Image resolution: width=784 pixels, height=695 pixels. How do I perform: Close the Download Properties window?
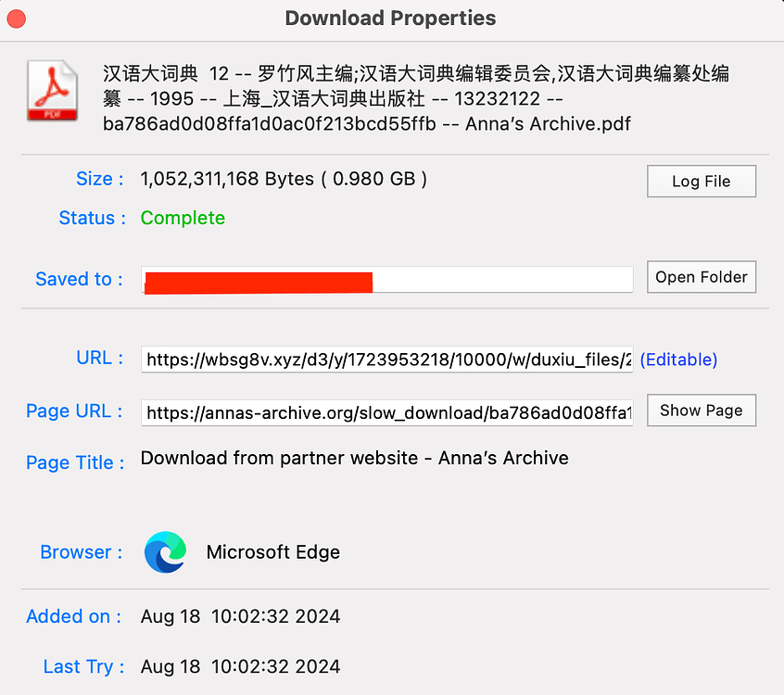(16, 19)
